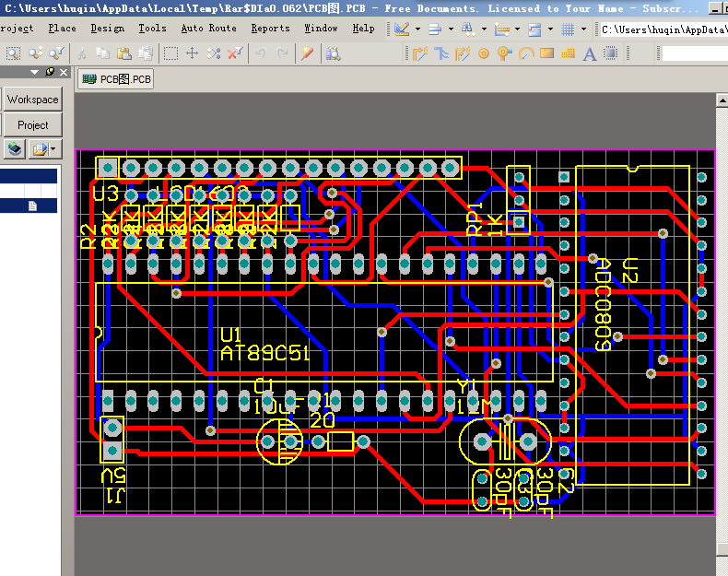Expand the Room tools dropdown arrow
This screenshot has height=576, width=728.
(x=551, y=29)
